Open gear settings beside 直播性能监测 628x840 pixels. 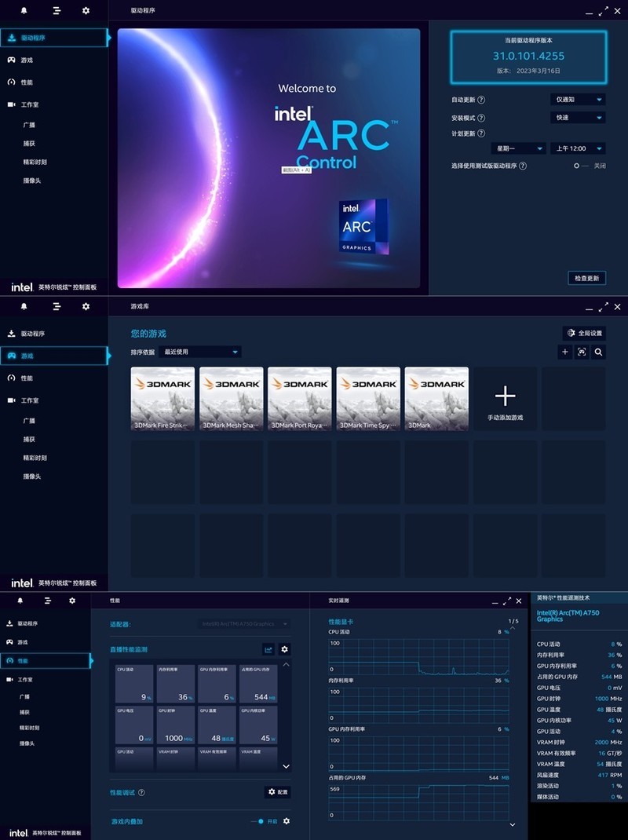[284, 649]
